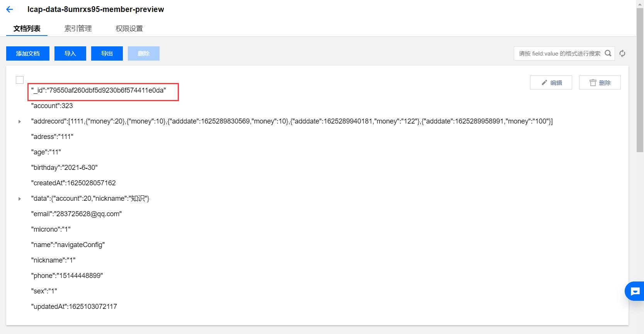Click the disabled toolbar 删除 button

pos(144,54)
